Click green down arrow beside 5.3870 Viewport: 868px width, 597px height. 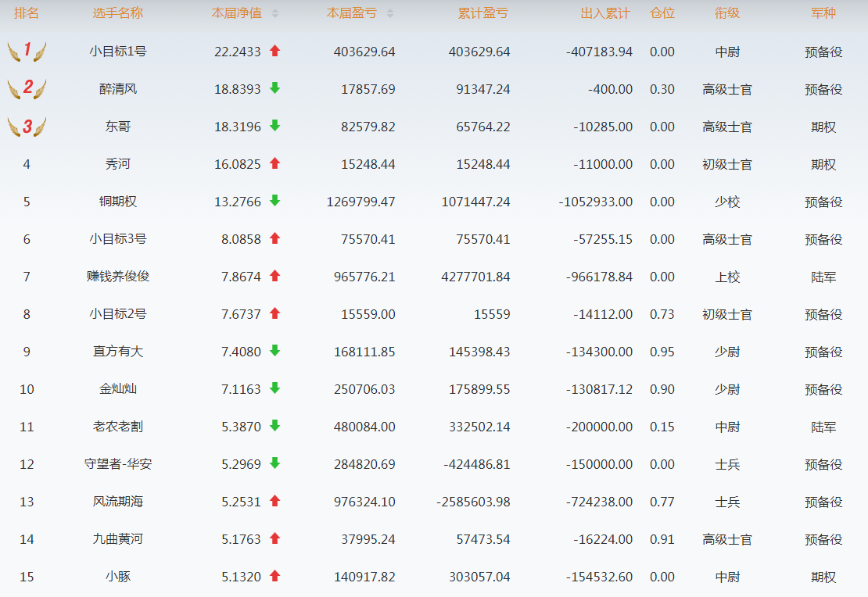pyautogui.click(x=274, y=426)
